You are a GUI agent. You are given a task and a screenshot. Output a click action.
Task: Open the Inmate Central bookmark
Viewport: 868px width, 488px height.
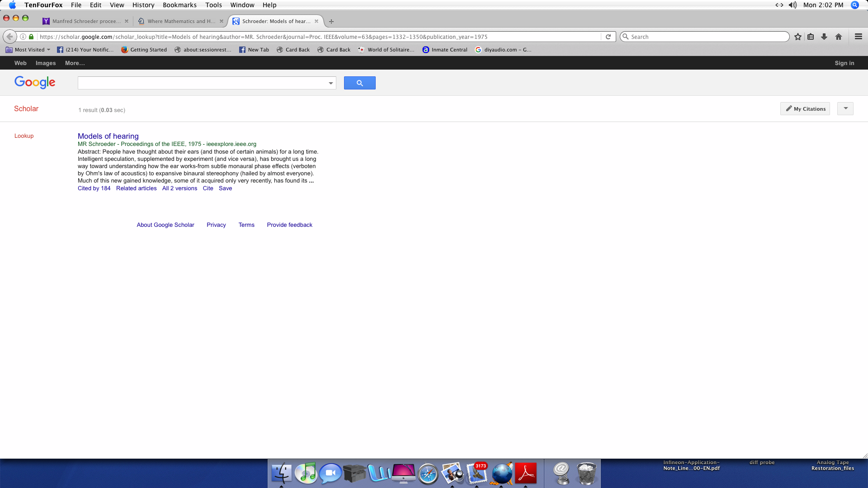pos(445,50)
